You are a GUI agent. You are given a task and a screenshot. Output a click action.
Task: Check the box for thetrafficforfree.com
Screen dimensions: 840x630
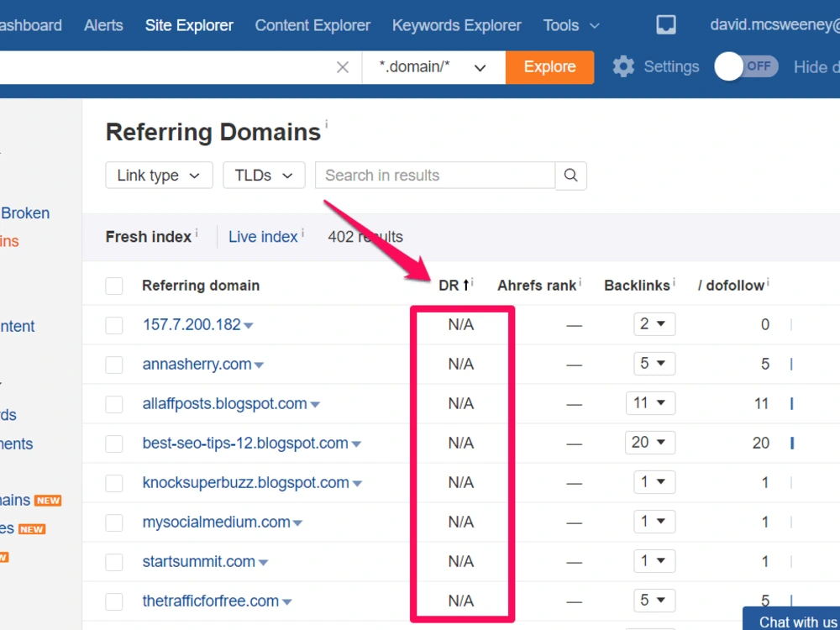[x=114, y=601]
